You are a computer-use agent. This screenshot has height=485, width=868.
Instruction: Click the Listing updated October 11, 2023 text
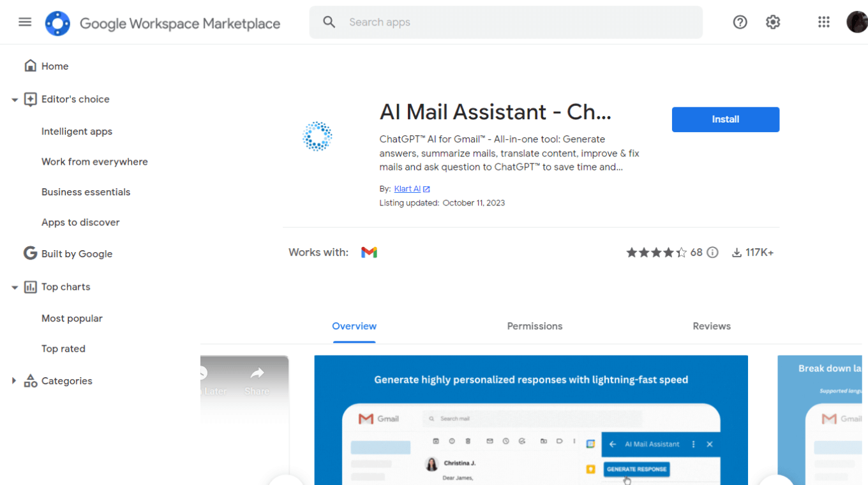[x=442, y=203]
